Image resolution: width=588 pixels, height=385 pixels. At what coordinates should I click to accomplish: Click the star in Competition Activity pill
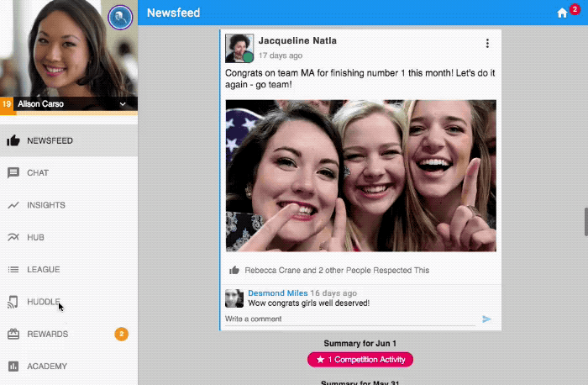(x=320, y=360)
